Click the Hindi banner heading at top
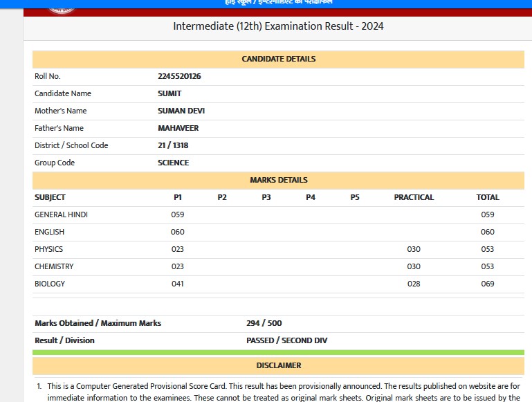The image size is (532, 402). 278,2
